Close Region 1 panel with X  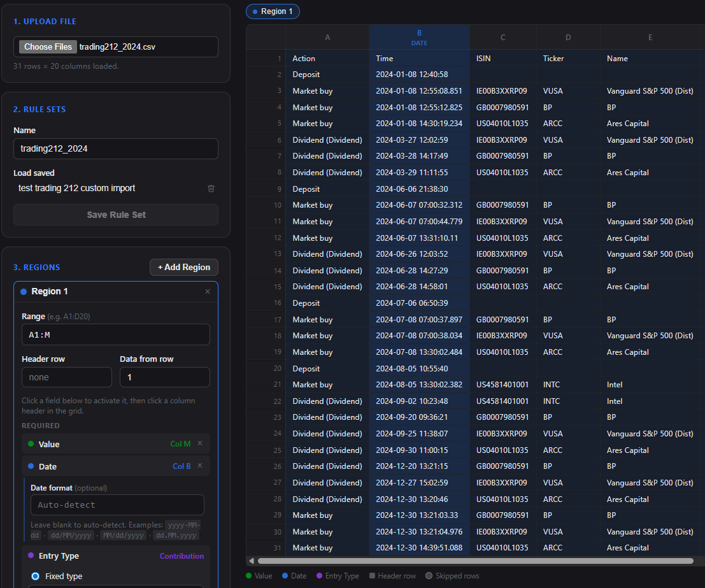click(208, 292)
